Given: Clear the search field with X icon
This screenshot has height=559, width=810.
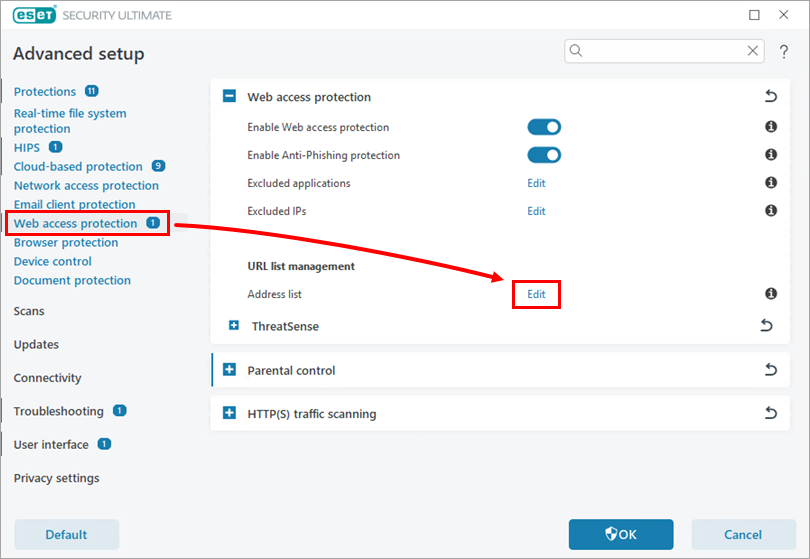Looking at the screenshot, I should pyautogui.click(x=753, y=51).
